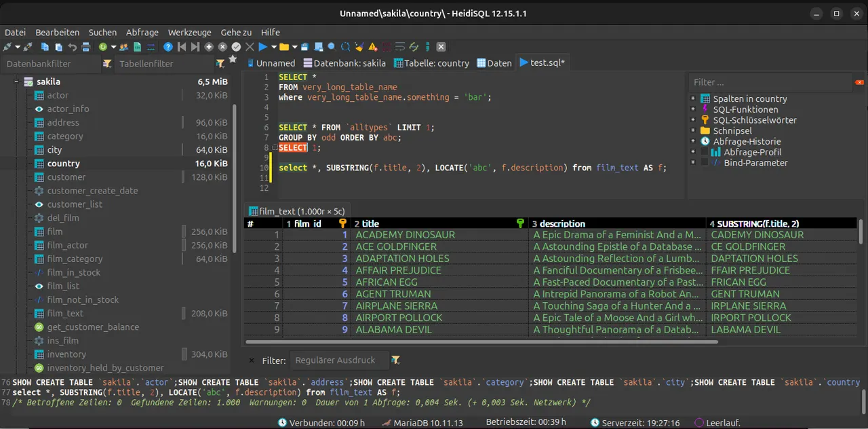The height and width of the screenshot is (429, 868).
Task: Open the dropdown arrow beside the open file folder
Action: pyautogui.click(x=295, y=47)
